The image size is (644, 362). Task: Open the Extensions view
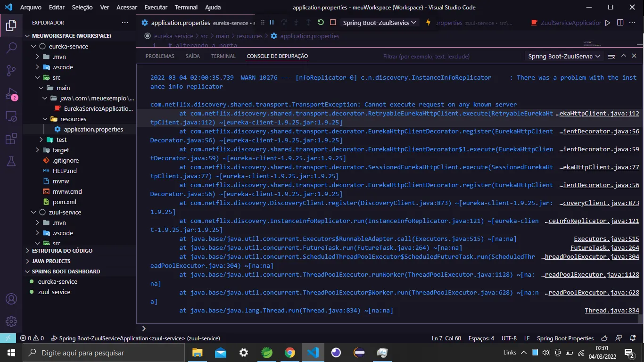(x=11, y=139)
